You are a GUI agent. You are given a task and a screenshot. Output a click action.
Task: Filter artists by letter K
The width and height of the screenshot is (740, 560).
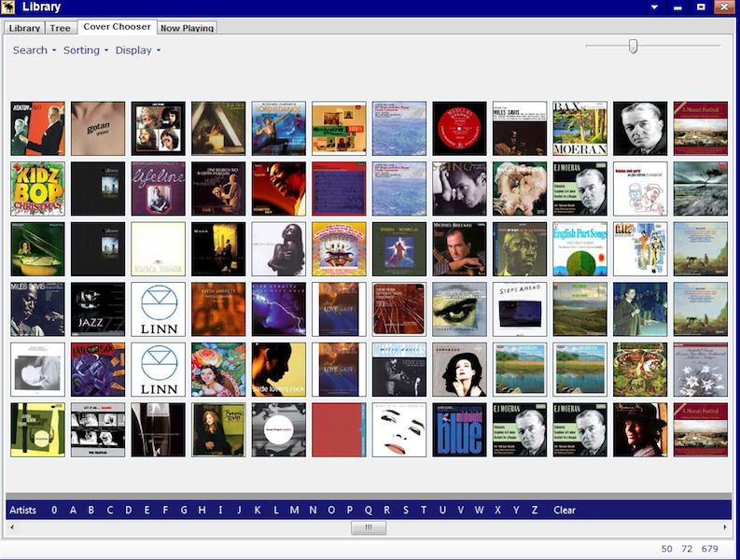(x=258, y=510)
